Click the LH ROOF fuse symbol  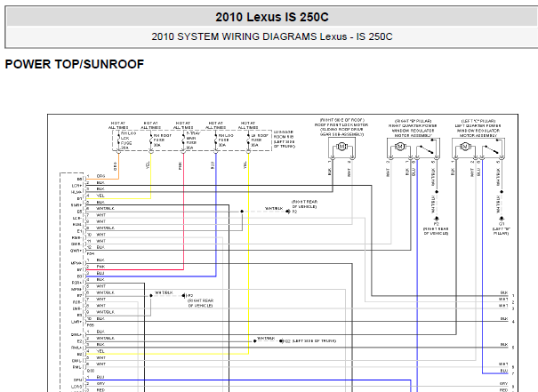click(x=248, y=140)
